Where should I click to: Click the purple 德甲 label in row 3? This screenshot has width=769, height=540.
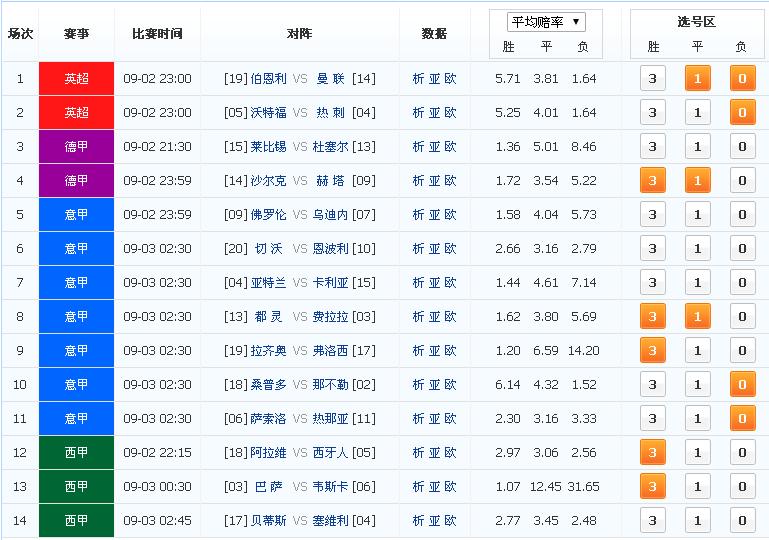77,147
